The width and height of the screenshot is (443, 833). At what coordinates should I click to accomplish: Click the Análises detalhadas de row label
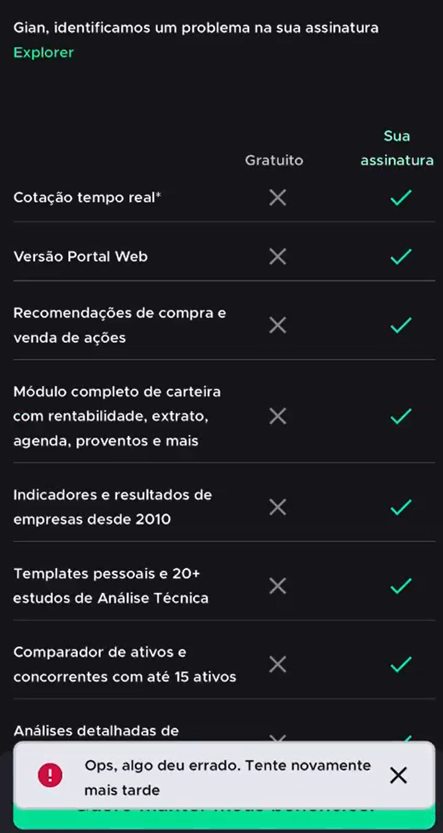click(x=96, y=731)
